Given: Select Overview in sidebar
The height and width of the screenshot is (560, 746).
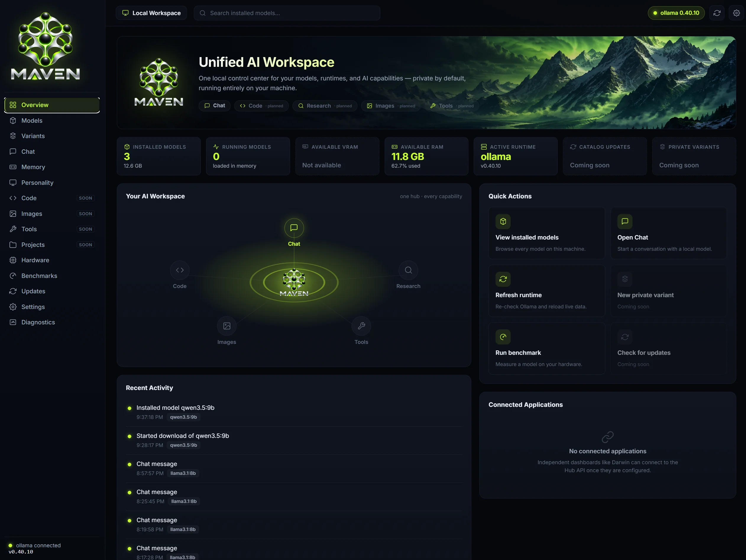Looking at the screenshot, I should pos(52,105).
